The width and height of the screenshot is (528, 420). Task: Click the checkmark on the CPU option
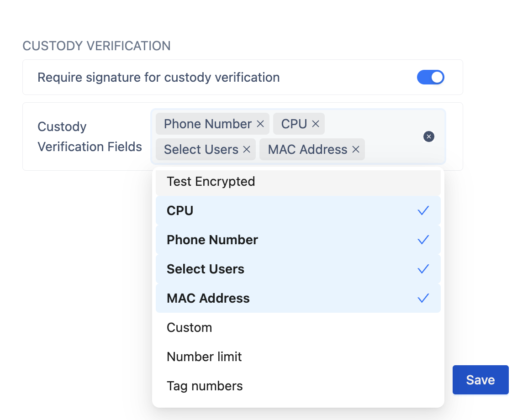[x=423, y=210]
